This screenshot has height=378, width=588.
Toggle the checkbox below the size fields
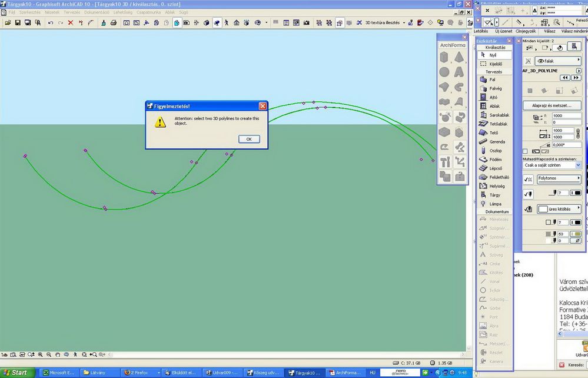[x=525, y=151]
